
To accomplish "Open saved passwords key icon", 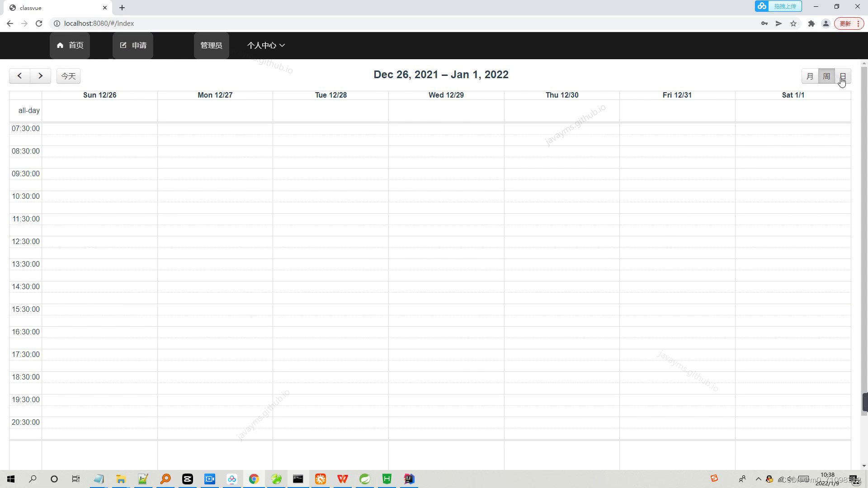I will [764, 23].
